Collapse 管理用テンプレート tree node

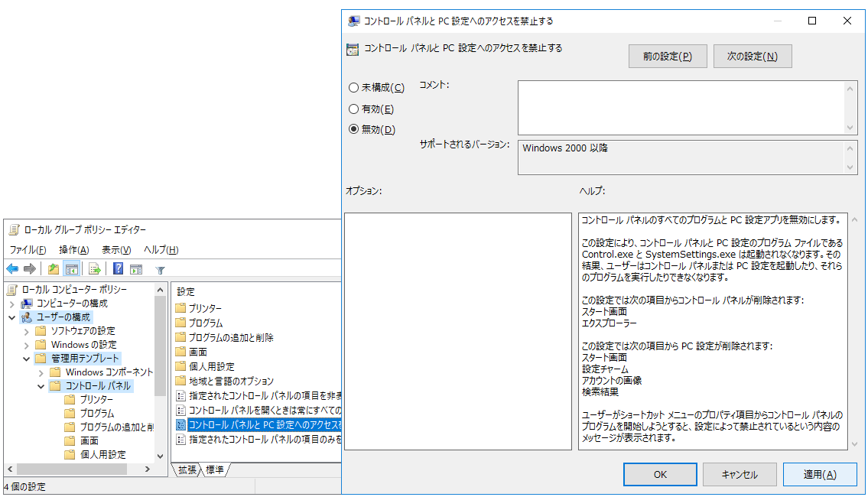coord(26,359)
